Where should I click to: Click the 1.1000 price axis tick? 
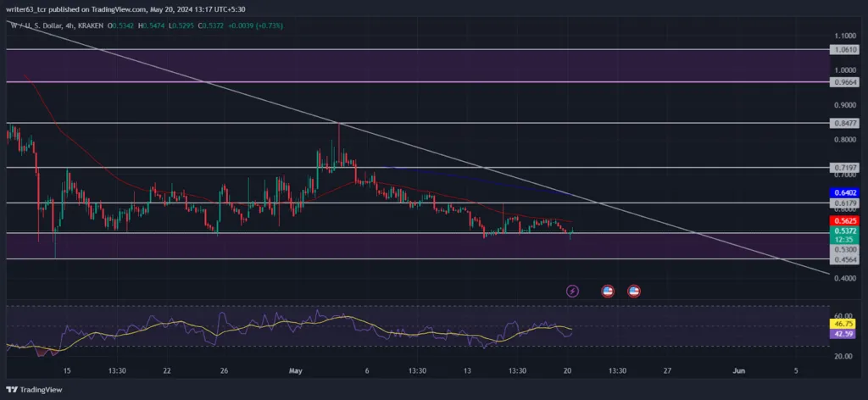tap(844, 36)
